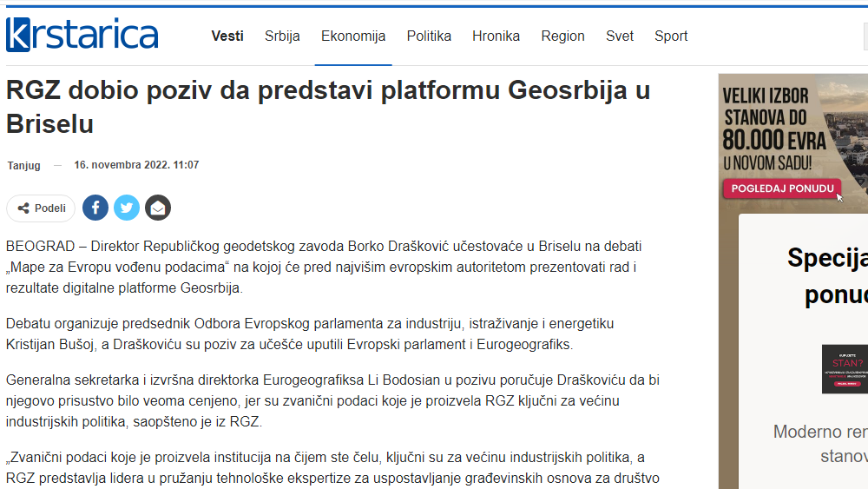This screenshot has height=489, width=868.
Task: Click the Krstarica logo
Action: pyautogui.click(x=82, y=35)
